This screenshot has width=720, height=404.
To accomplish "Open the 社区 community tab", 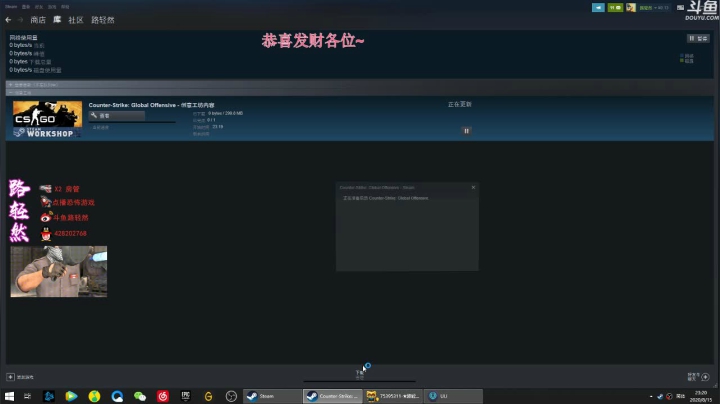I will (76, 20).
